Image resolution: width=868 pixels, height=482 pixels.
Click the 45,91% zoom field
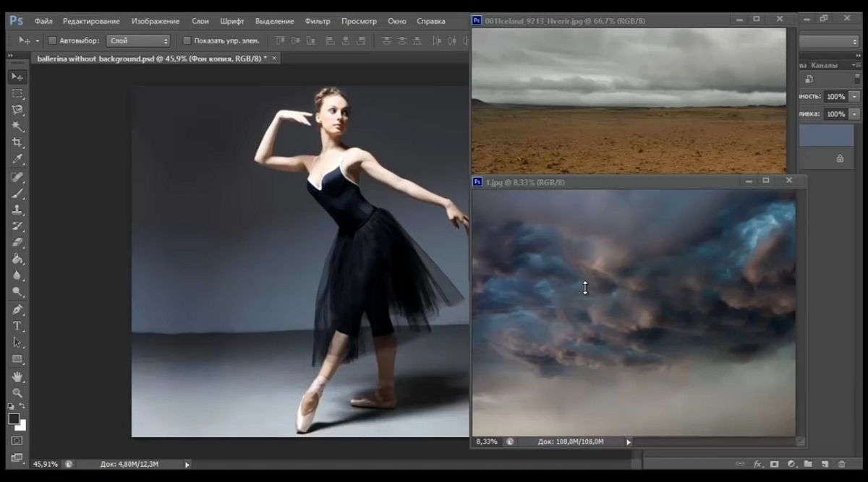coord(46,465)
